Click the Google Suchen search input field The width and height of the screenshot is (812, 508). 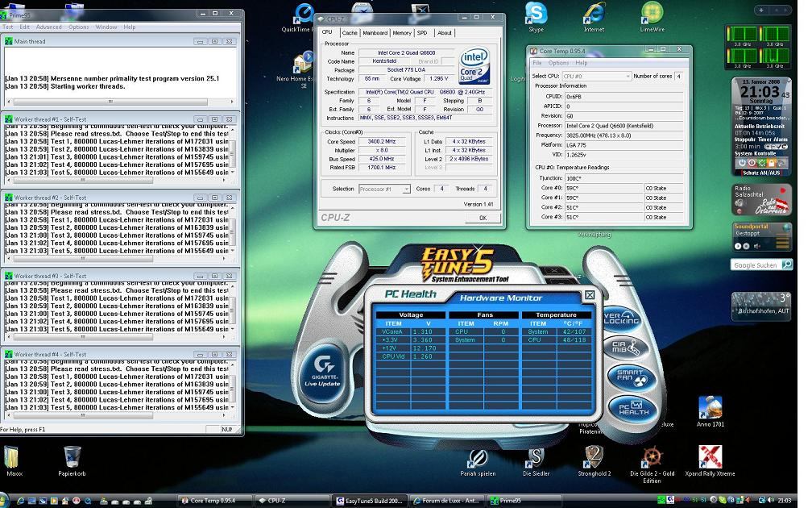point(756,264)
